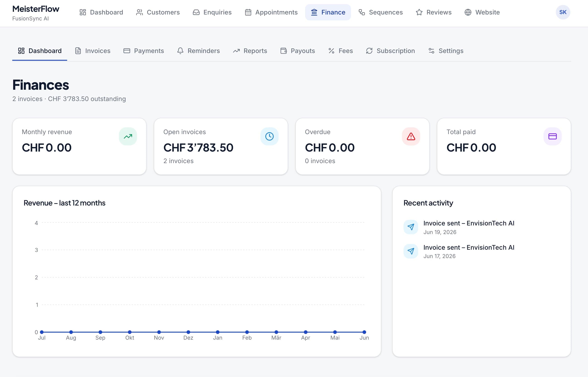This screenshot has height=377, width=588.
Task: Click the Finance bank icon
Action: click(314, 12)
